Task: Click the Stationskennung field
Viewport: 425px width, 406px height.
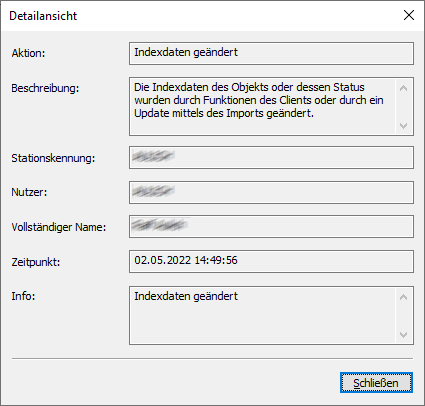Action: point(271,157)
